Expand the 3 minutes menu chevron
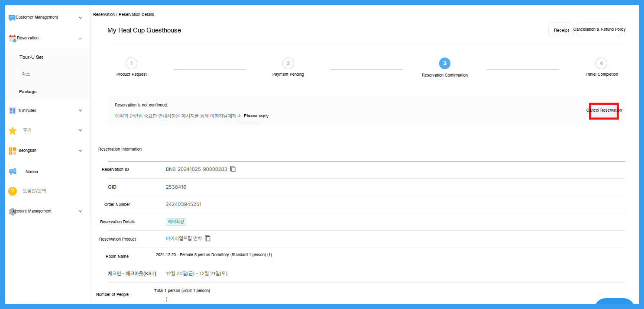 [80, 110]
